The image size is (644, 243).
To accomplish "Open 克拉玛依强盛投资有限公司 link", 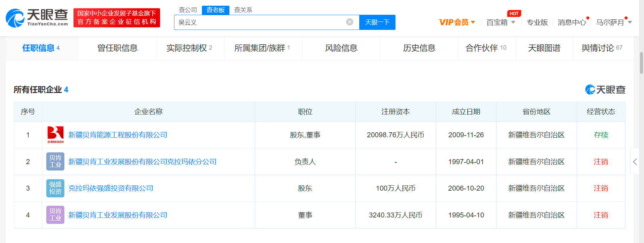I will [111, 188].
